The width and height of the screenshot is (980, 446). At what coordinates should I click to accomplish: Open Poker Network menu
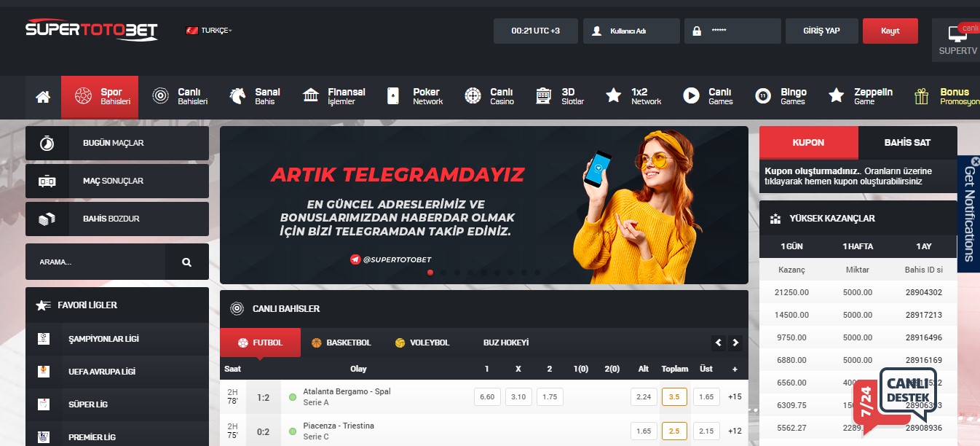[x=414, y=97]
